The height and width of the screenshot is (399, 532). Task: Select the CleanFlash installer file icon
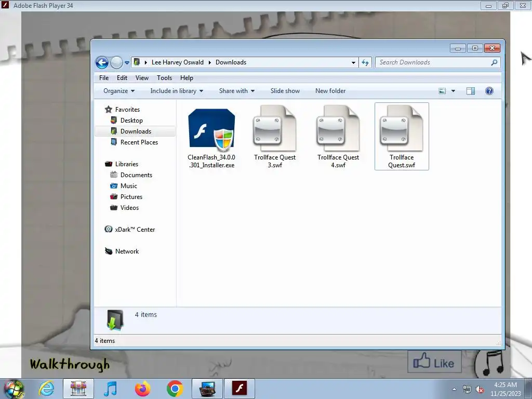211,130
